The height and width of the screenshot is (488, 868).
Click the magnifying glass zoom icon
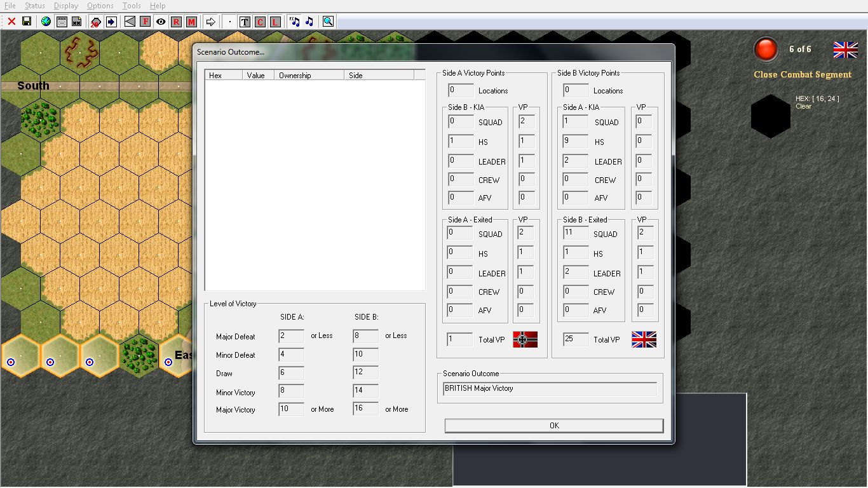[328, 22]
